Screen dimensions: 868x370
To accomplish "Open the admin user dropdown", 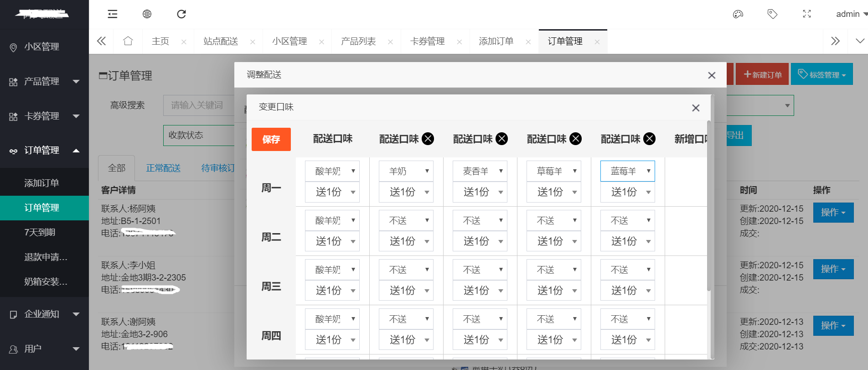I will pos(851,14).
